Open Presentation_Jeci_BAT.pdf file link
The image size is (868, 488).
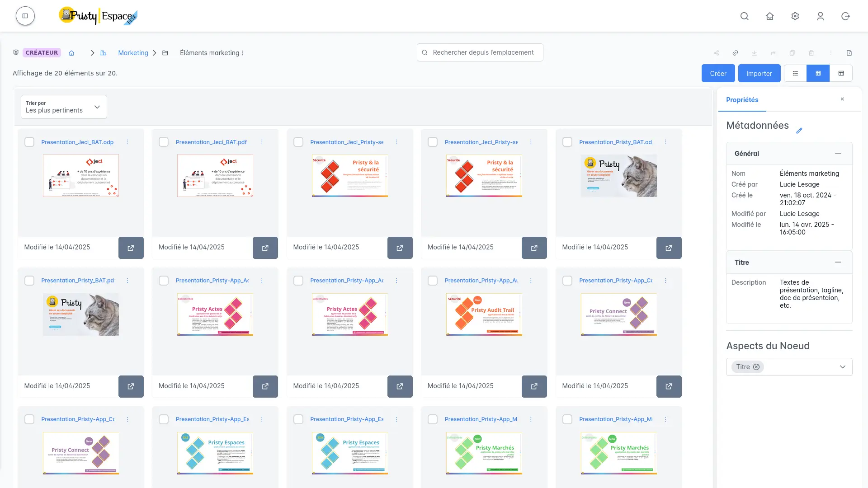211,142
